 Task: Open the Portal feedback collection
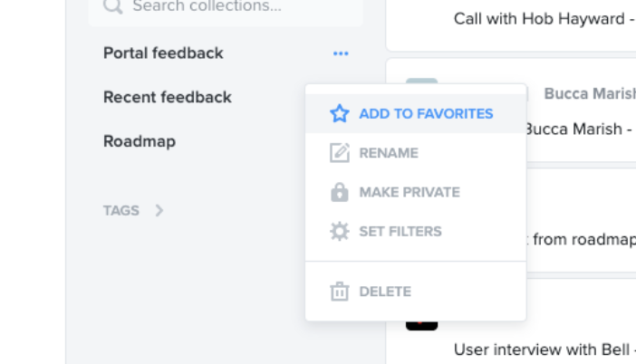pyautogui.click(x=163, y=53)
